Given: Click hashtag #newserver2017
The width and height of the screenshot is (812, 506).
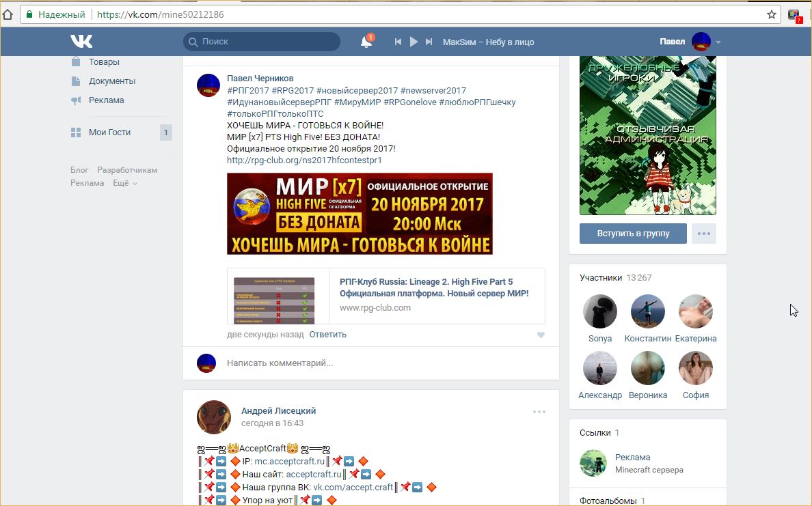Looking at the screenshot, I should (433, 91).
